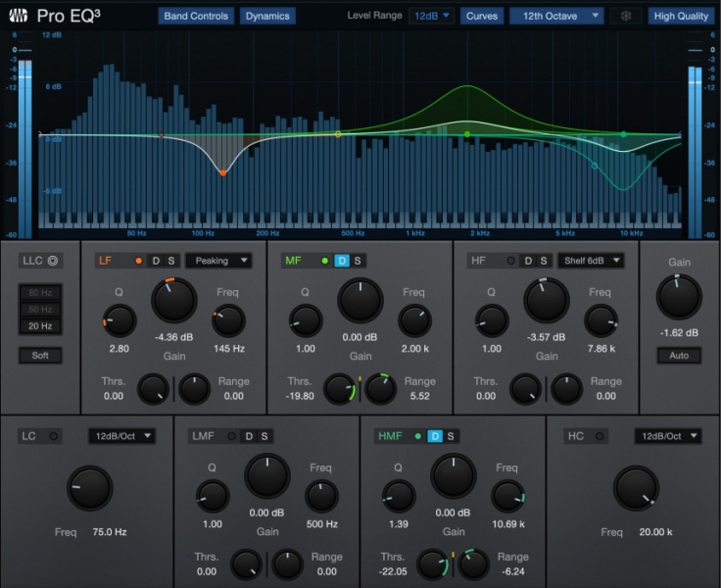The image size is (721, 588).
Task: Click the MF Thrs knob at -19.80
Action: [x=340, y=389]
